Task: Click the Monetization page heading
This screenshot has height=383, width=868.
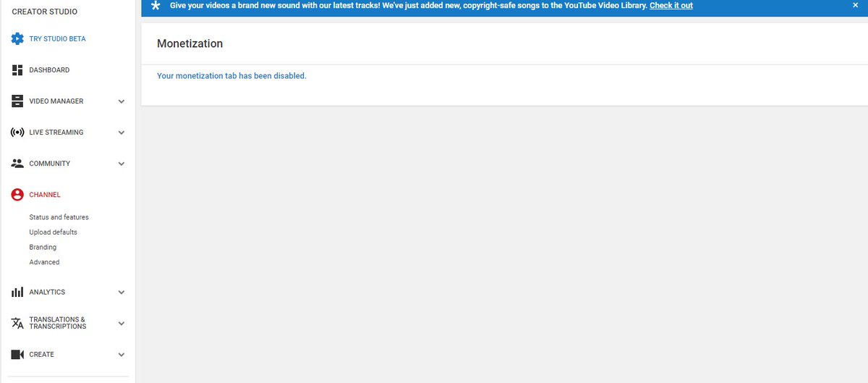Action: tap(190, 43)
